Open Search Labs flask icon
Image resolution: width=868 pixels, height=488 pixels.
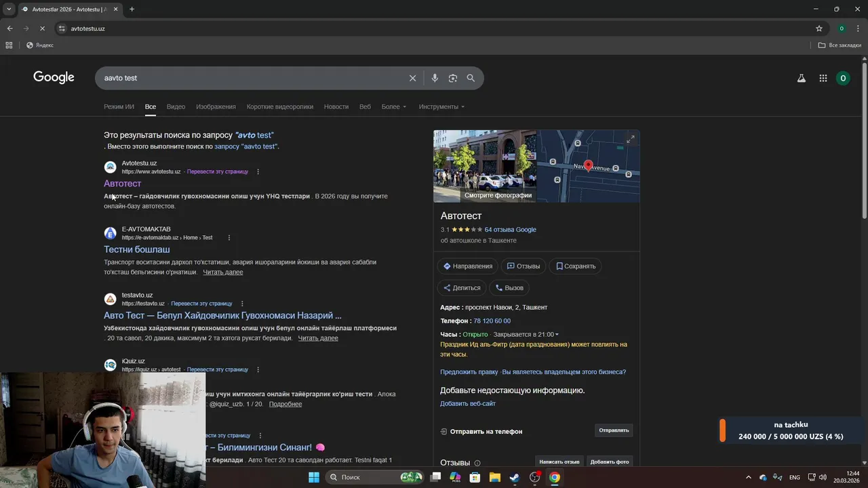[x=802, y=78]
